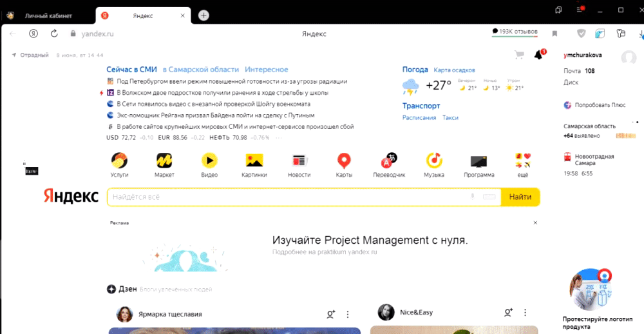
Task: Click the Yandex home Я button
Action: 33,34
